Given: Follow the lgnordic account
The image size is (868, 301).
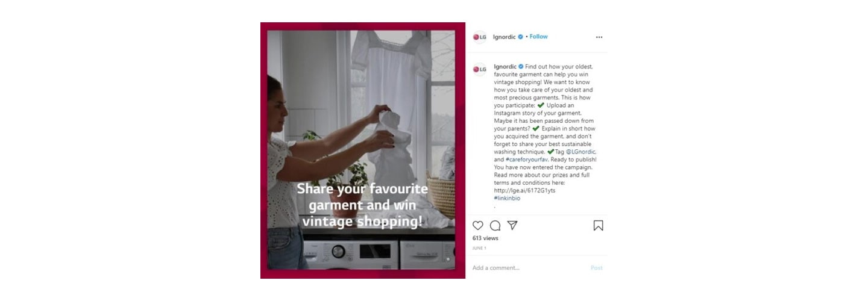Looking at the screenshot, I should [539, 37].
